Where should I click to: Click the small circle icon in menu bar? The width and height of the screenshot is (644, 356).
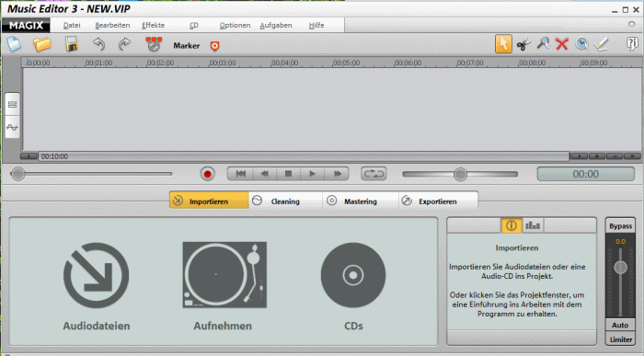[x=632, y=25]
